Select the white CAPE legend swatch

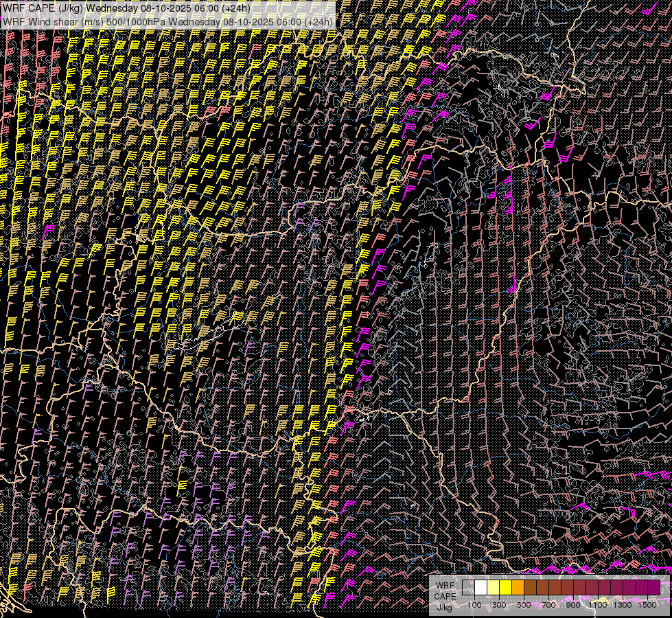click(480, 587)
